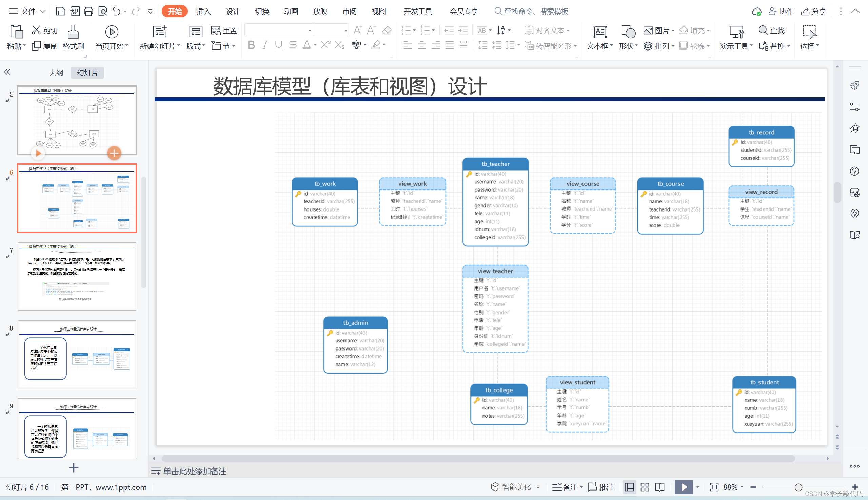The width and height of the screenshot is (868, 500).
Task: Select slide 7 thumbnail
Action: tap(77, 276)
